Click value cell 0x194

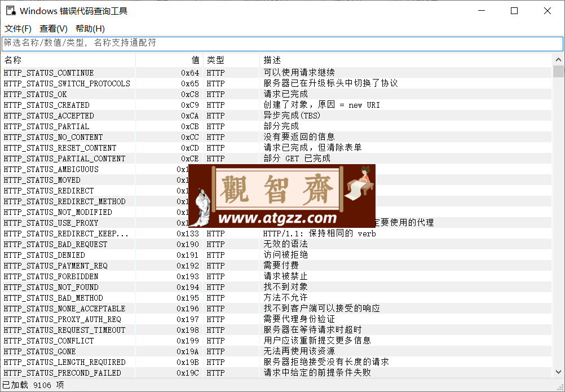pyautogui.click(x=188, y=287)
